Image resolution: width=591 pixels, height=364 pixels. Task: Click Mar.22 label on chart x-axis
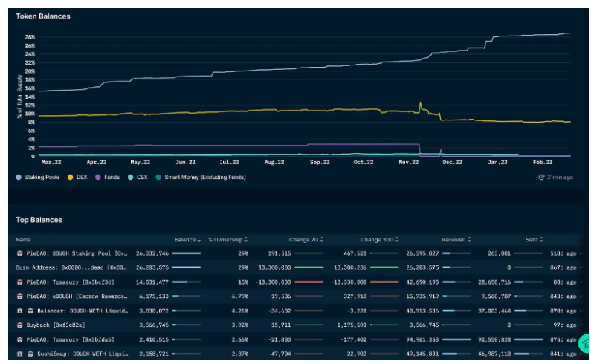(51, 163)
